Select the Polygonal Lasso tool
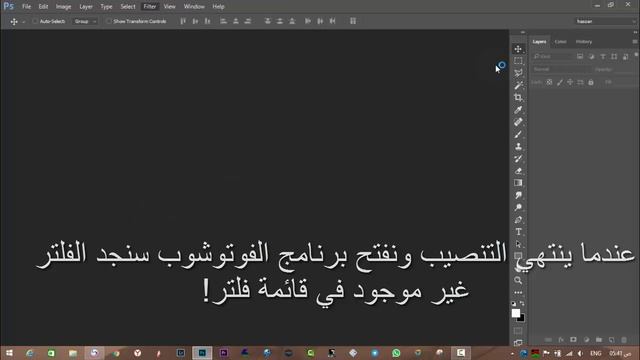 518,73
